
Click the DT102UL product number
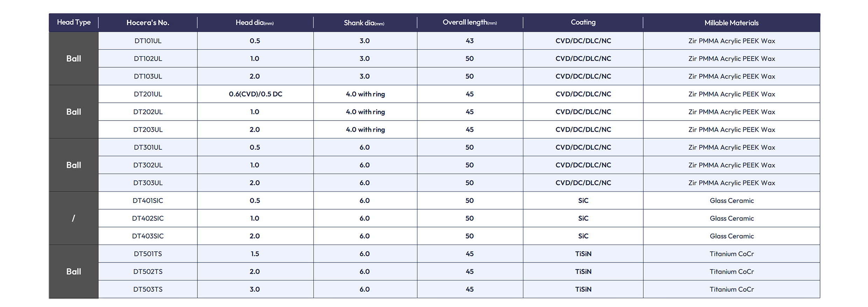148,59
